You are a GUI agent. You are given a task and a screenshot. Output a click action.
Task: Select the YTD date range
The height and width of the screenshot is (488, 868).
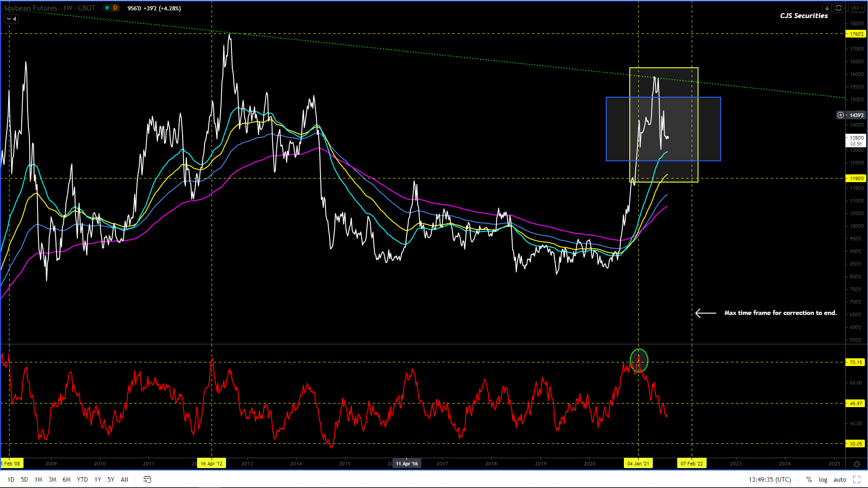coord(82,479)
